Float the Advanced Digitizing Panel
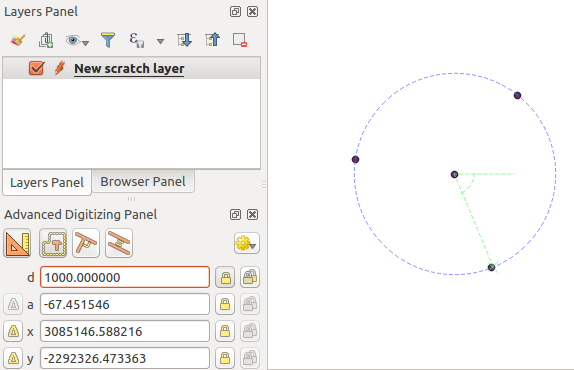Screen dimensions: 574x370 (x=235, y=214)
